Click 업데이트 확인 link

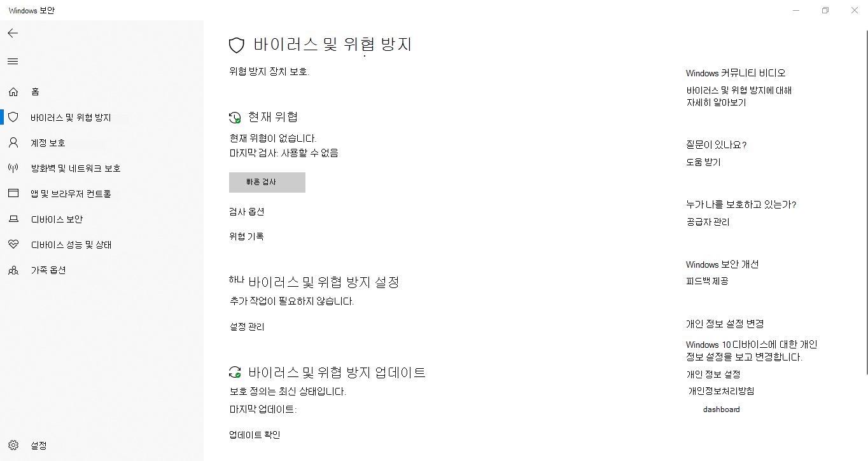pyautogui.click(x=255, y=435)
